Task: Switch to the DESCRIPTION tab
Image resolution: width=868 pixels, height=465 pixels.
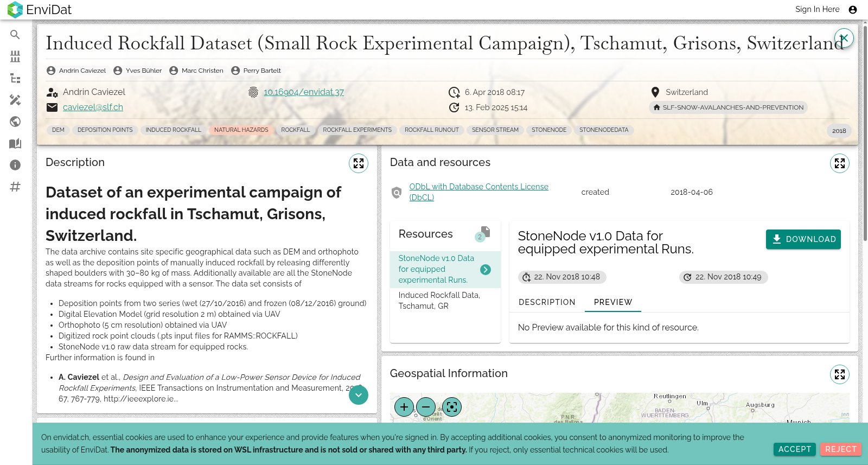Action: coord(547,302)
